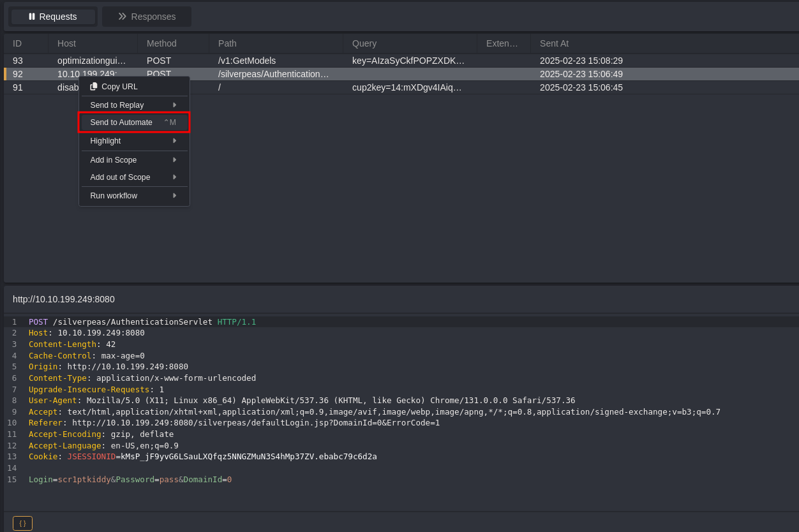Viewport: 799px width, 532px height.
Task: Switch to the Requests tab
Action: coord(53,17)
